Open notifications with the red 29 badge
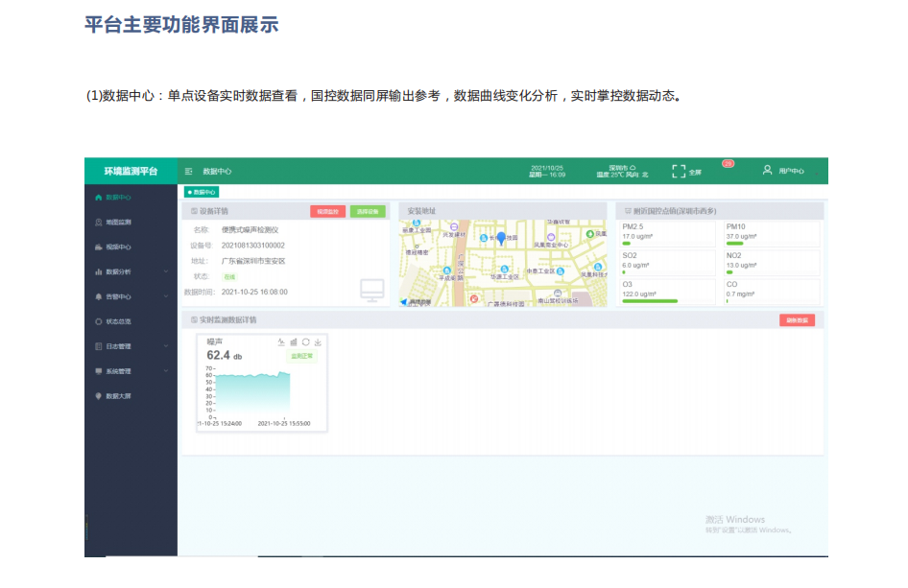Screen dimensions: 908x588 [728, 164]
